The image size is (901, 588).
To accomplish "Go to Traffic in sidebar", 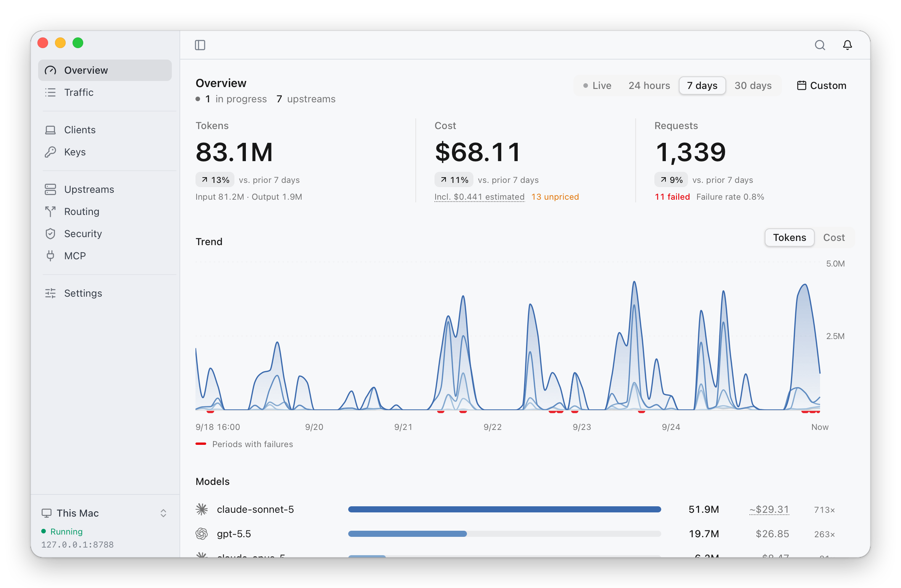I will tap(105, 92).
